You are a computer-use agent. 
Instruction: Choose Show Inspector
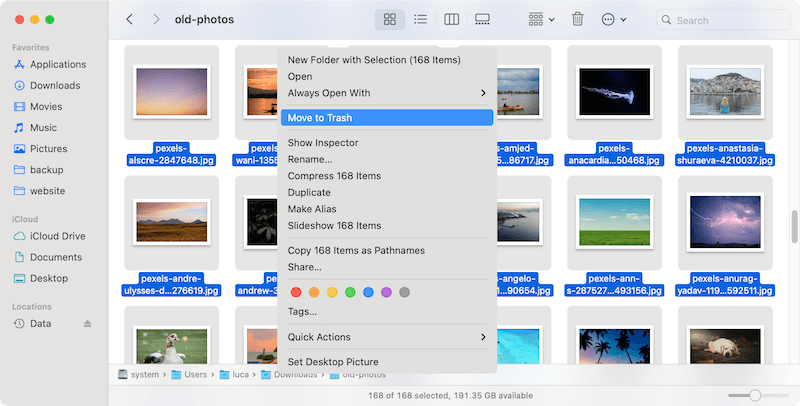387,143
